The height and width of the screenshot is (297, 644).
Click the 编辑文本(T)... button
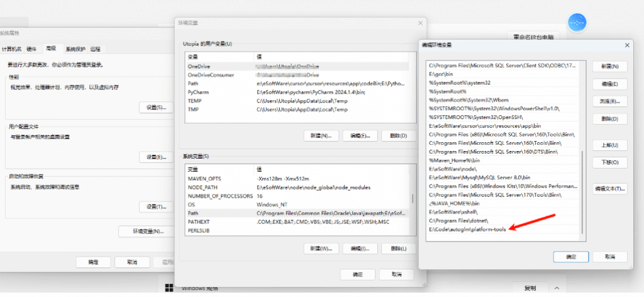(609, 189)
